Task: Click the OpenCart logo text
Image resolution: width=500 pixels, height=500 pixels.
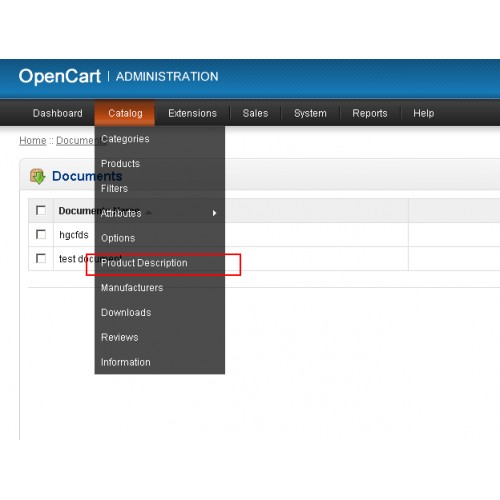Action: click(x=60, y=76)
